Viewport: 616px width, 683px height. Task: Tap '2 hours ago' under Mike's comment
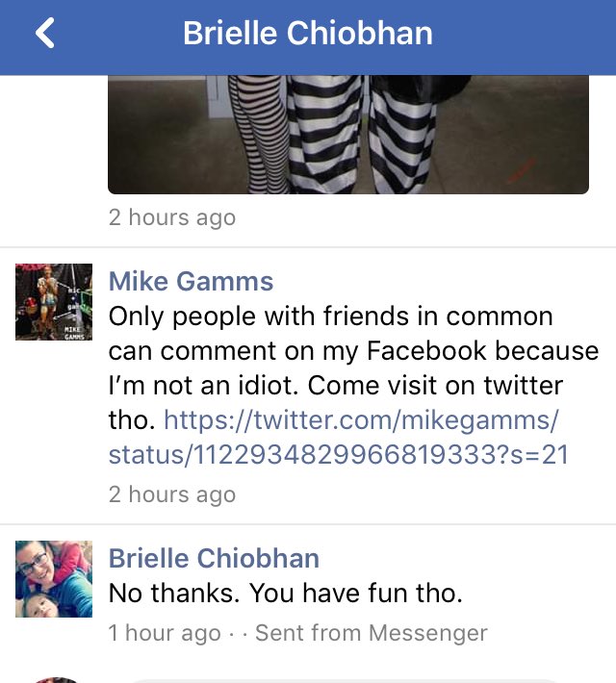click(172, 494)
